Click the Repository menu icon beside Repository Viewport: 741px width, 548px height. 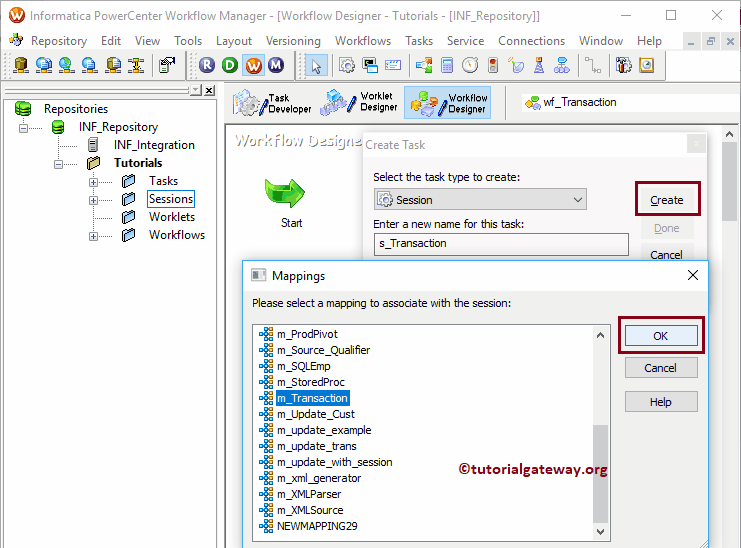16,40
